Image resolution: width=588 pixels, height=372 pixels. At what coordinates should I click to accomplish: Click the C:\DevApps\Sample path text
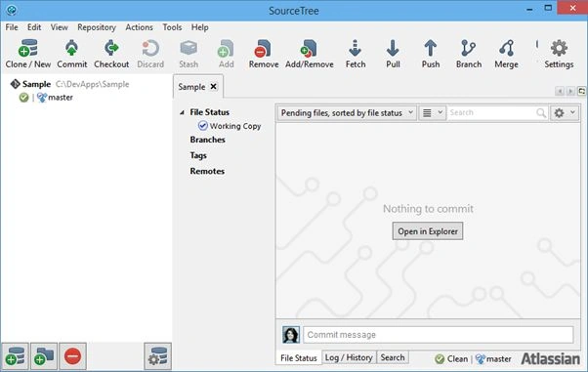(x=92, y=84)
